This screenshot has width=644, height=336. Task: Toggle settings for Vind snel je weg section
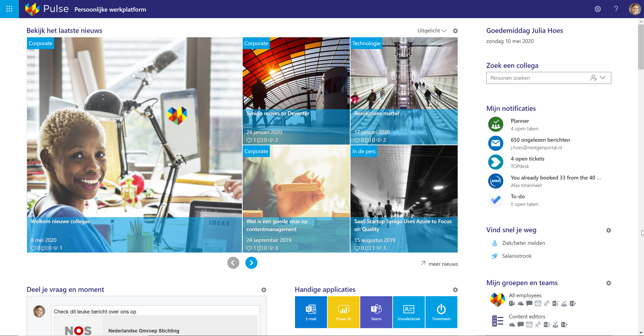click(x=608, y=230)
